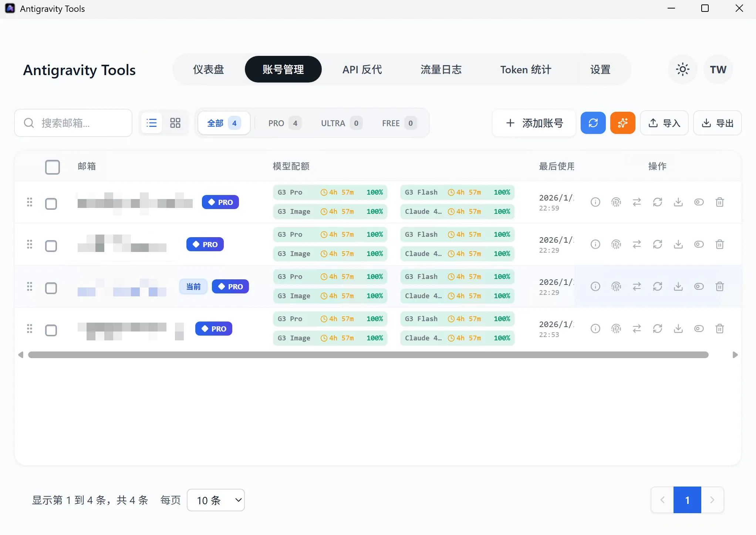Go to next page chevron in pagination
This screenshot has height=535, width=756.
712,500
